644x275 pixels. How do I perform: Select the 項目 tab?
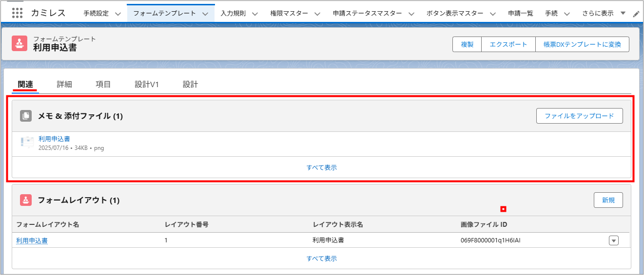click(103, 84)
